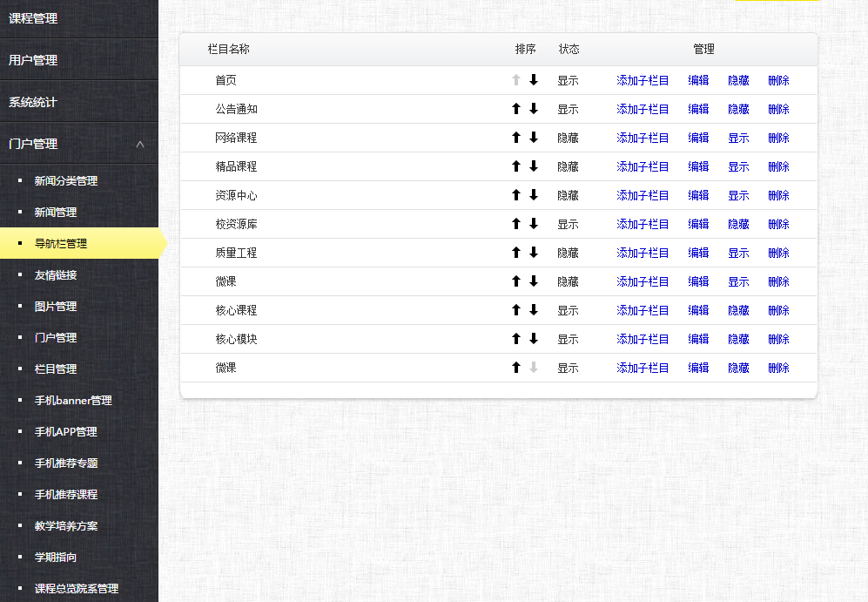Viewport: 868px width, 602px height.
Task: Delete the 核心模块 column
Action: [777, 339]
